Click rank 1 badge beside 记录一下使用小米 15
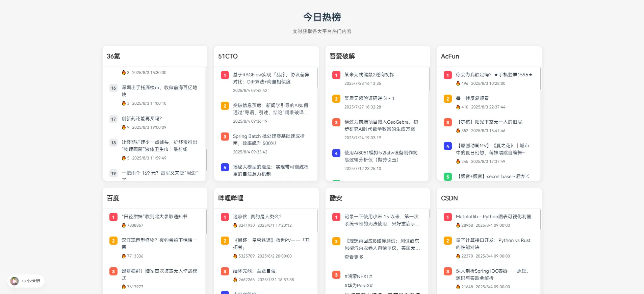The height and width of the screenshot is (294, 644). click(336, 217)
